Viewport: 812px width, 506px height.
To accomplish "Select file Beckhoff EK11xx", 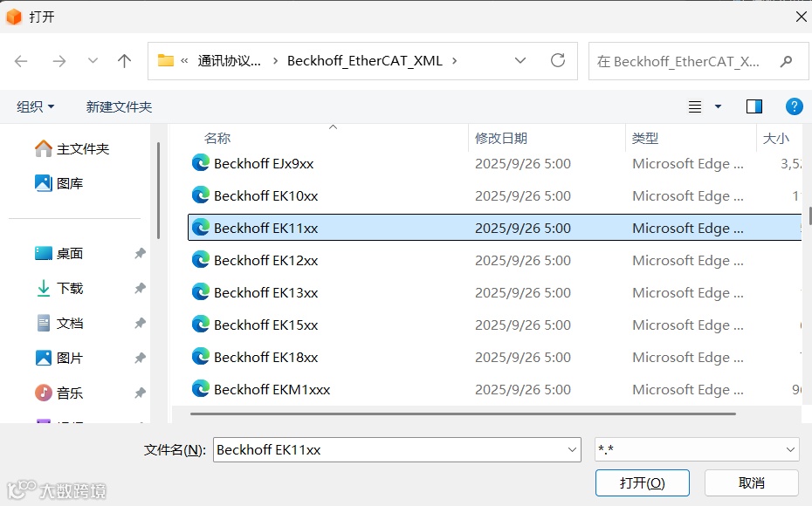I will (494, 229).
